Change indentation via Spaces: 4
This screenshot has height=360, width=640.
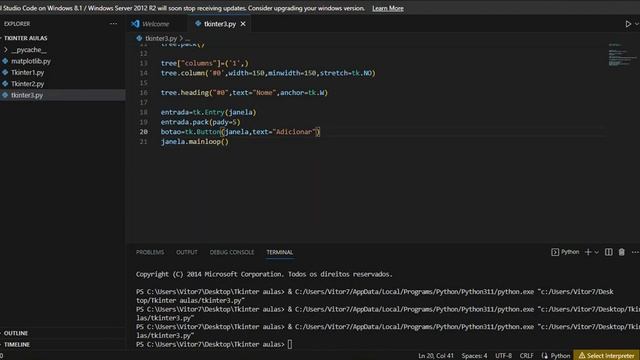pos(474,356)
